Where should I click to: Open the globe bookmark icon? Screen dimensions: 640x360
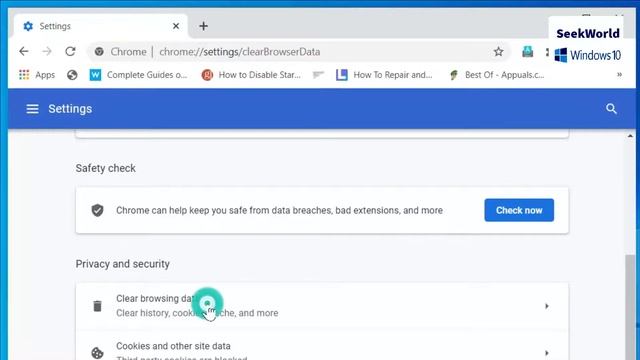point(72,75)
